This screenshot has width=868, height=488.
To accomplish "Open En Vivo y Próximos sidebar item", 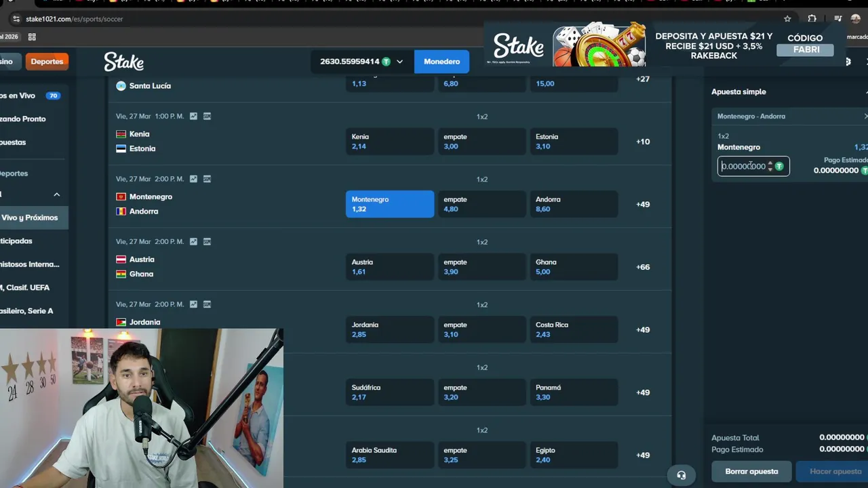I will pyautogui.click(x=34, y=218).
